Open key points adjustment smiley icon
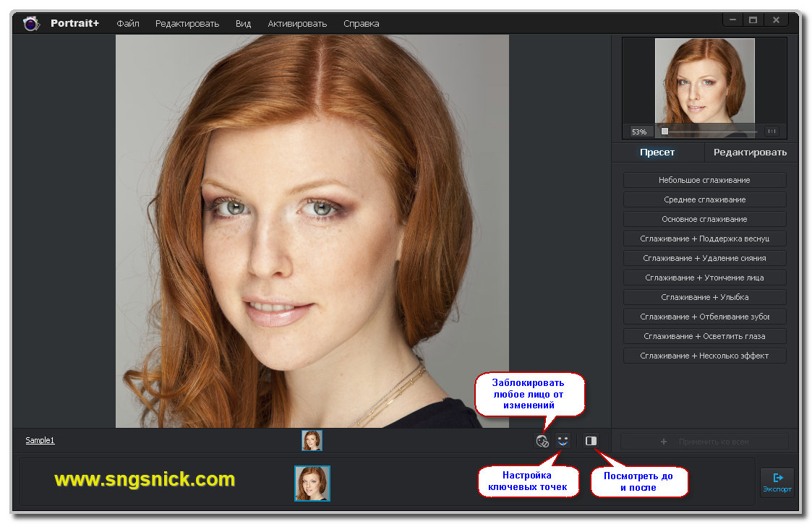The width and height of the screenshot is (812, 524). tap(563, 441)
